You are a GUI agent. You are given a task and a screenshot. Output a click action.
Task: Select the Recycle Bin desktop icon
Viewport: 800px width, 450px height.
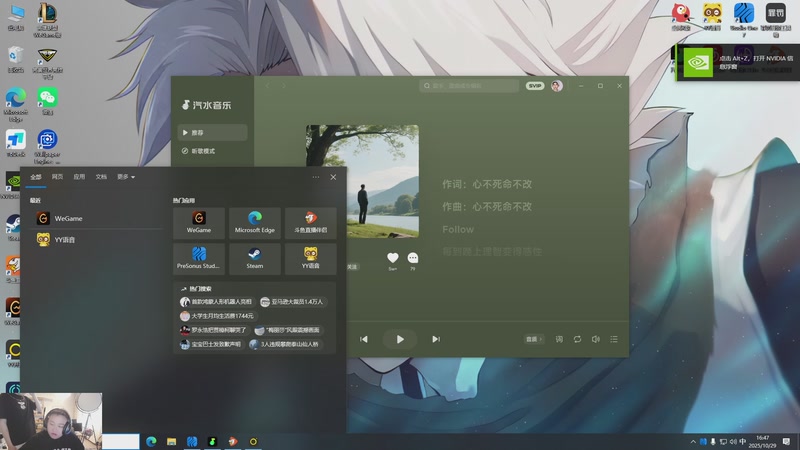[16, 60]
